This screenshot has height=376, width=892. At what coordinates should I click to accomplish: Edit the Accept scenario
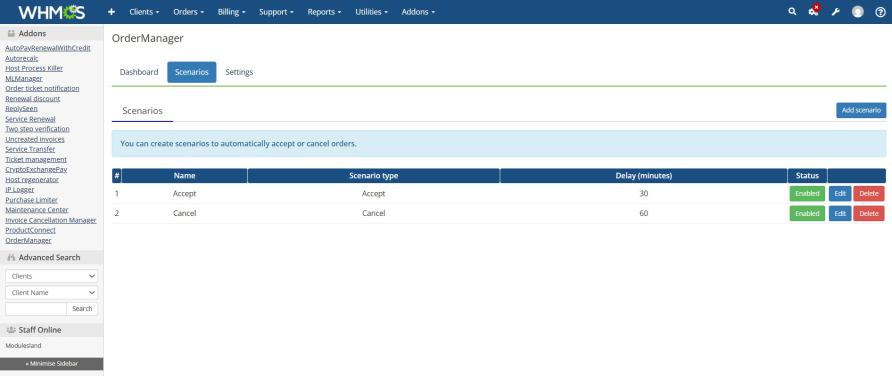[x=840, y=193]
